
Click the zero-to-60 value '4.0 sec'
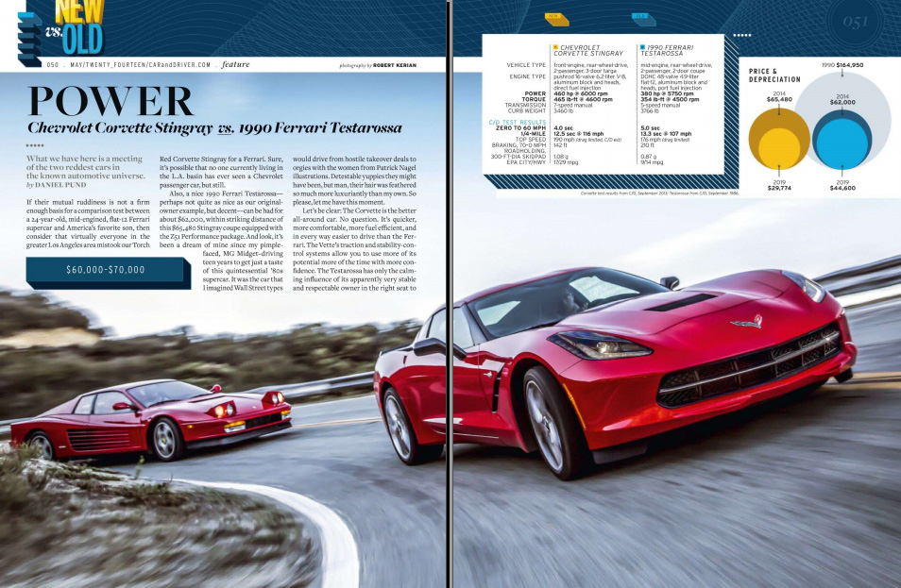click(x=563, y=128)
